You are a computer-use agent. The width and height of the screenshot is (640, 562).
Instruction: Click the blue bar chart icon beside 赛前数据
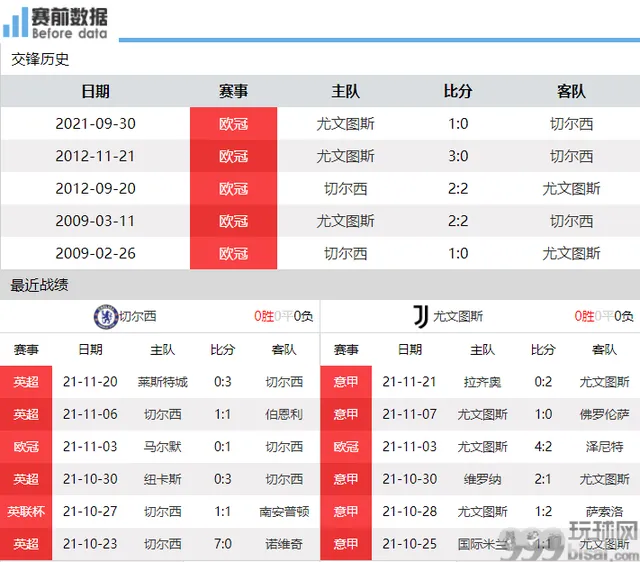click(x=15, y=22)
